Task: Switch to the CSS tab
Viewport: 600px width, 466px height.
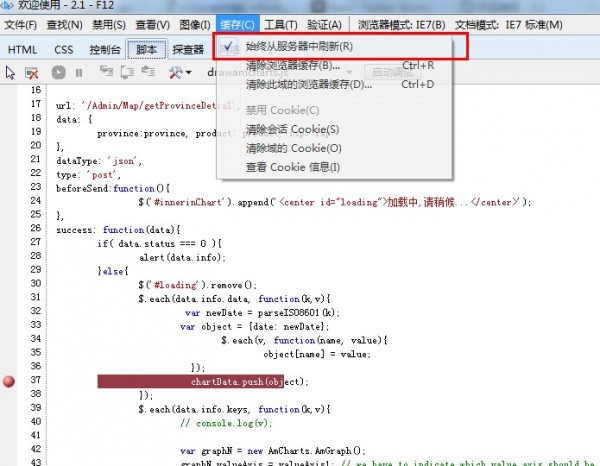Action: click(64, 50)
